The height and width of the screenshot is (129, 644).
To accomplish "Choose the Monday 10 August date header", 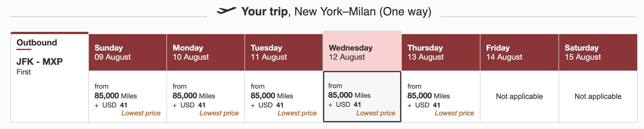I will tap(206, 52).
